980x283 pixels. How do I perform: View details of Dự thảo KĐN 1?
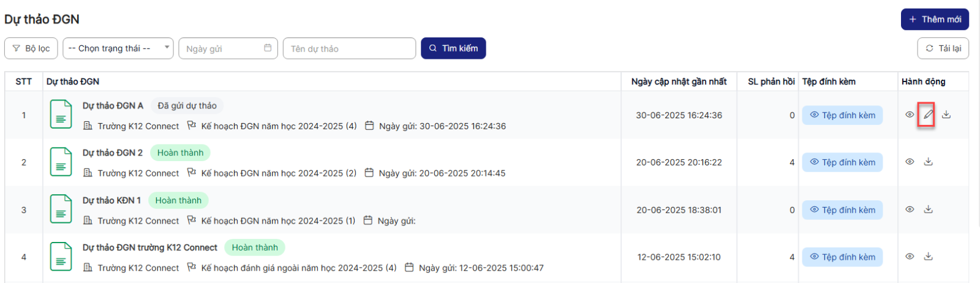(x=910, y=209)
